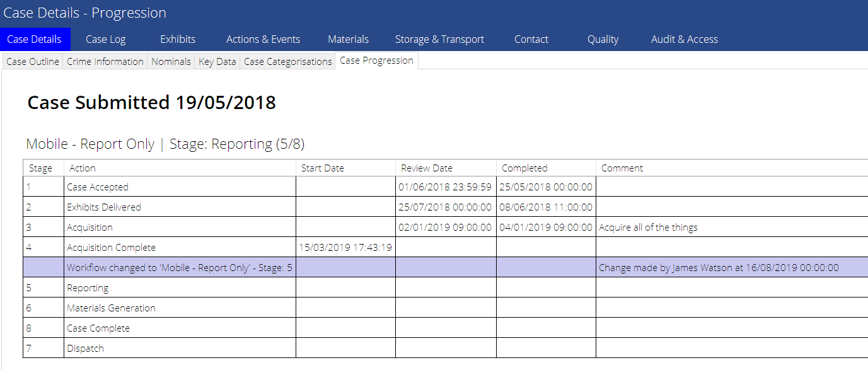Open Storage & Transport tab
Screen dimensions: 868x370
coord(439,39)
